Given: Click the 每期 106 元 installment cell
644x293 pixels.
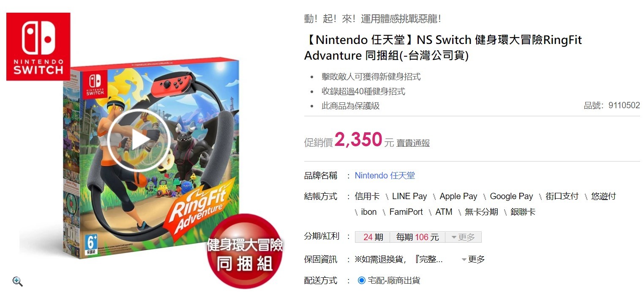Looking at the screenshot, I should pyautogui.click(x=418, y=237).
